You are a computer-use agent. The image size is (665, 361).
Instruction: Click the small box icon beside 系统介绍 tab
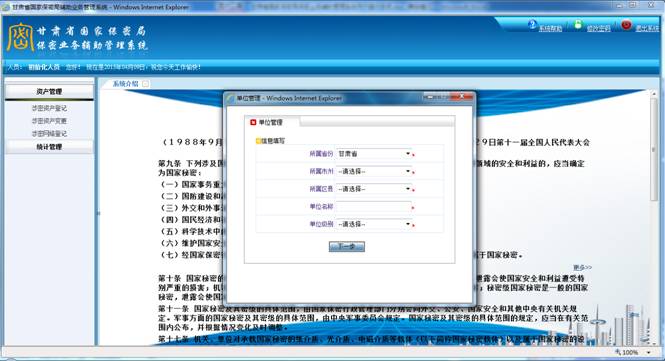(145, 84)
